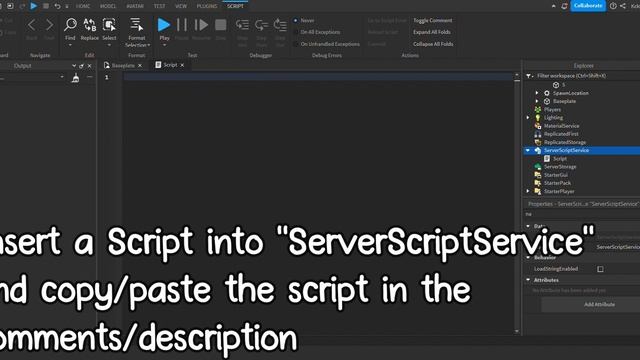The image size is (640, 360).
Task: Toggle the LoadStringEnabled checkbox
Action: 600,269
